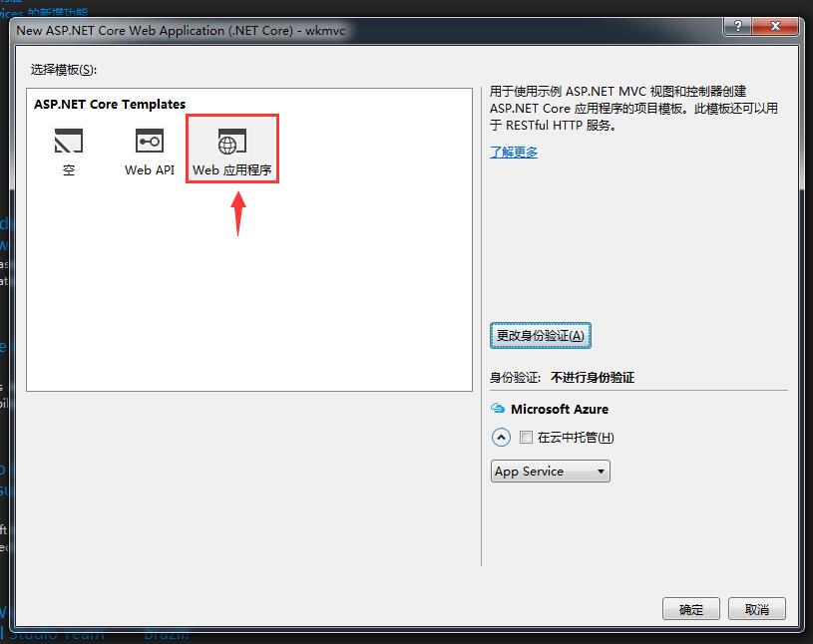Click the ASP.NET Core Templates heading

tap(110, 104)
